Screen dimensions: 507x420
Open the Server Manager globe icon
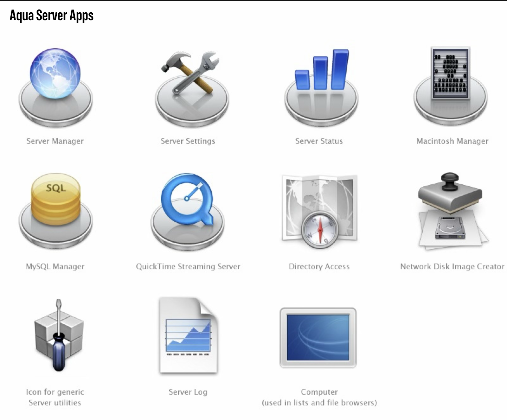[55, 88]
